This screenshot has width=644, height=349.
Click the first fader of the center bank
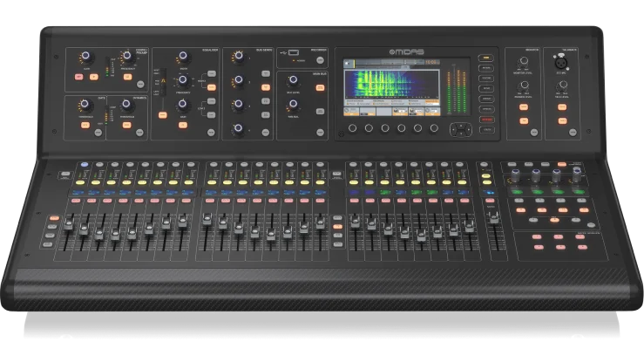207,220
